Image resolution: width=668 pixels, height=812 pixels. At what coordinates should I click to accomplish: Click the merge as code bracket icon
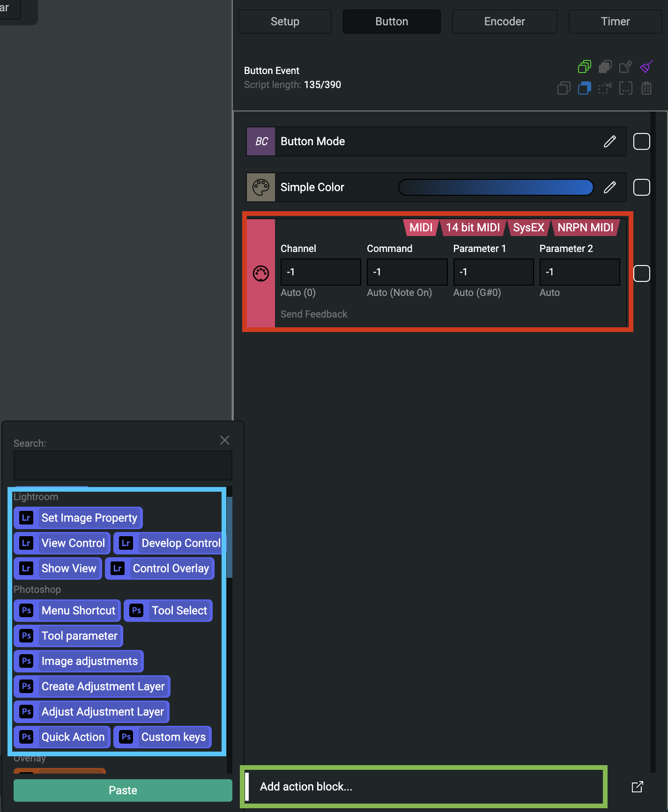coord(625,88)
